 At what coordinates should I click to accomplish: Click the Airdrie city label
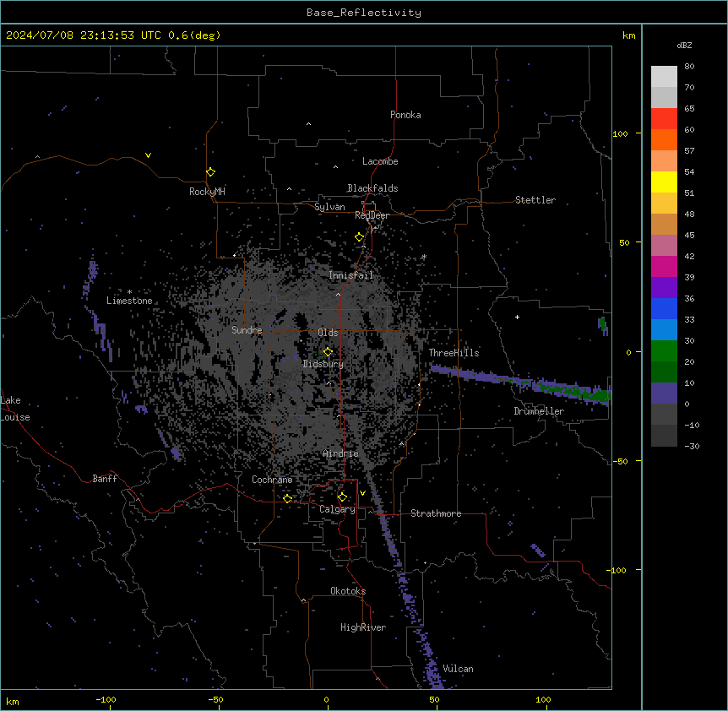341,453
